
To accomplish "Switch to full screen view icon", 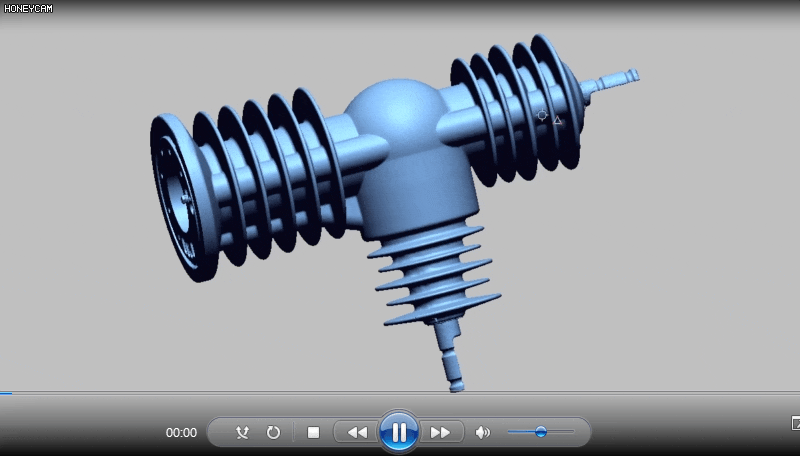I will coord(795,423).
